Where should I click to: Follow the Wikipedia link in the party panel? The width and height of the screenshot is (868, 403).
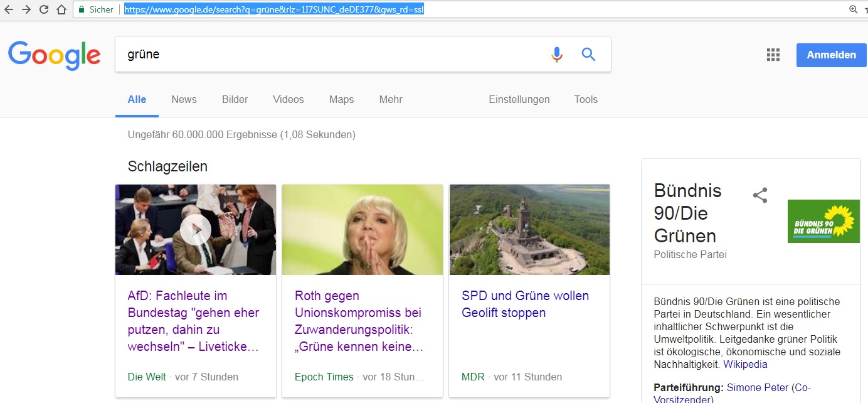click(745, 364)
